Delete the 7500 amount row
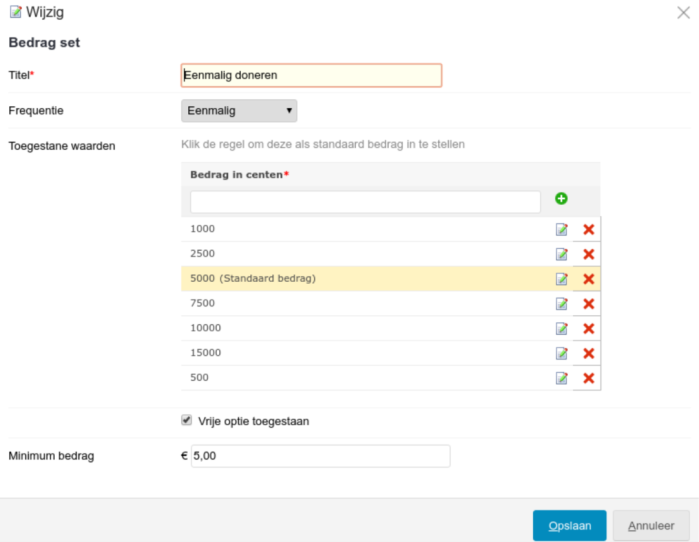This screenshot has width=699, height=542. (x=588, y=304)
